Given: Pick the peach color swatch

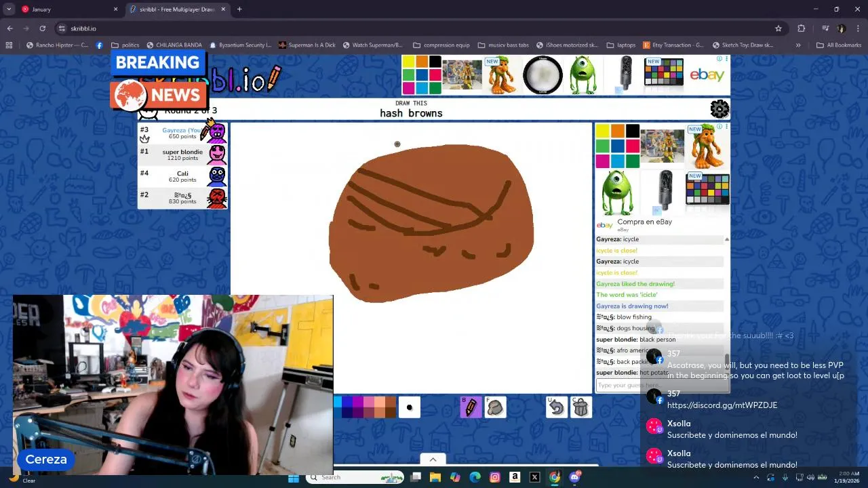Looking at the screenshot, I should pos(380,402).
